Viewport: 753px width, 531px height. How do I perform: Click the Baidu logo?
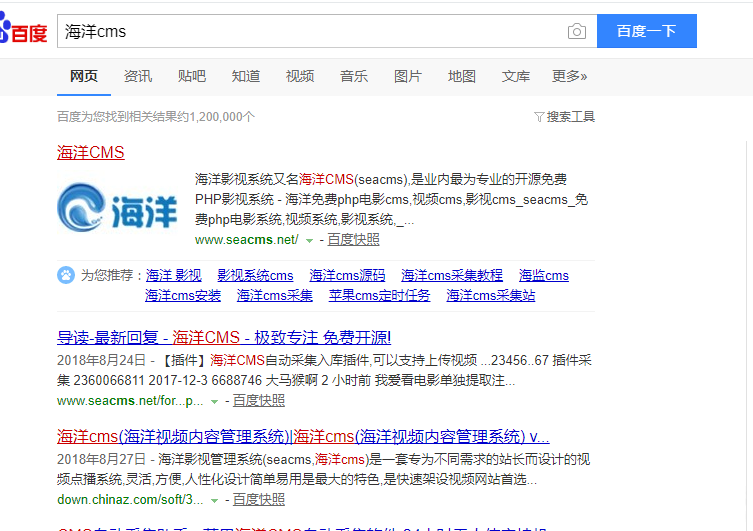pos(24,29)
